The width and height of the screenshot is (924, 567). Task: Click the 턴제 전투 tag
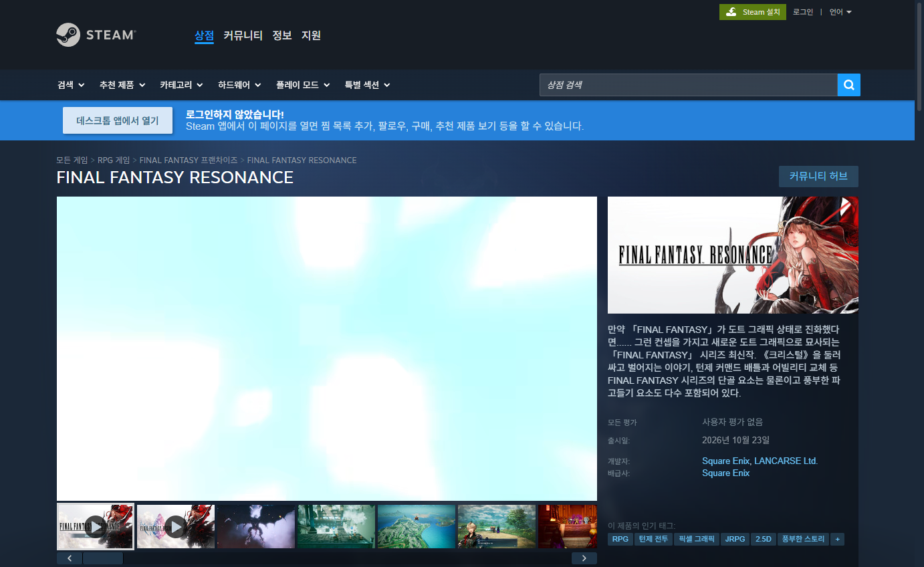(653, 539)
